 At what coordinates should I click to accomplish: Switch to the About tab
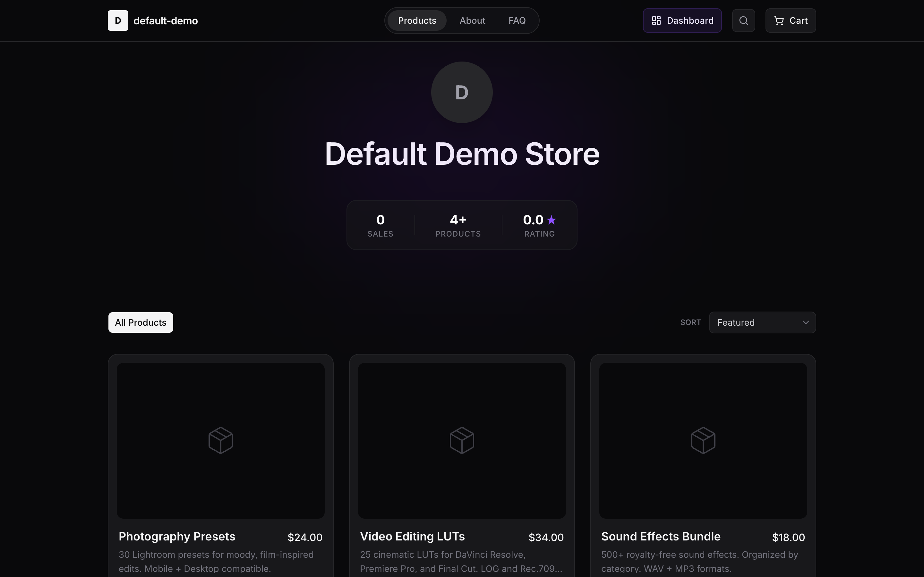point(472,21)
